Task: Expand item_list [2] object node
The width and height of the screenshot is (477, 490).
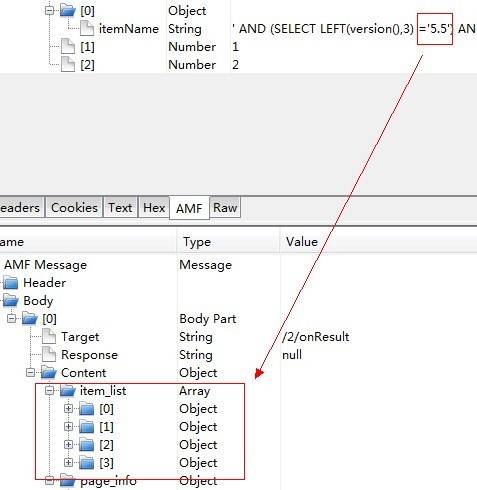Action: tap(68, 444)
